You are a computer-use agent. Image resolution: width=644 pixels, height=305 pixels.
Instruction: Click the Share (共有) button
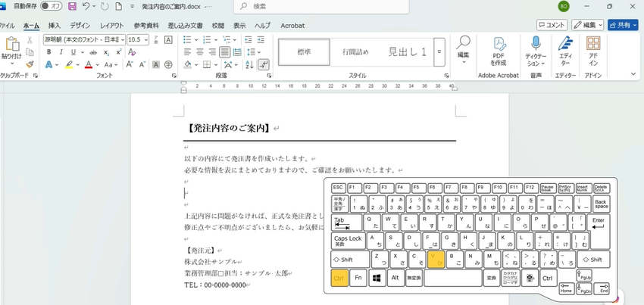coord(623,25)
